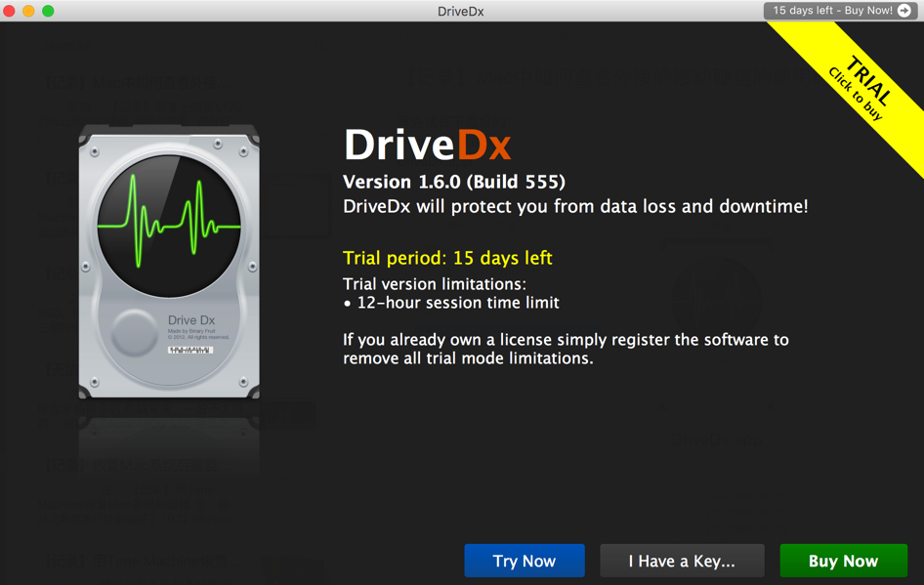
Task: Maximize the window with green button
Action: (48, 11)
